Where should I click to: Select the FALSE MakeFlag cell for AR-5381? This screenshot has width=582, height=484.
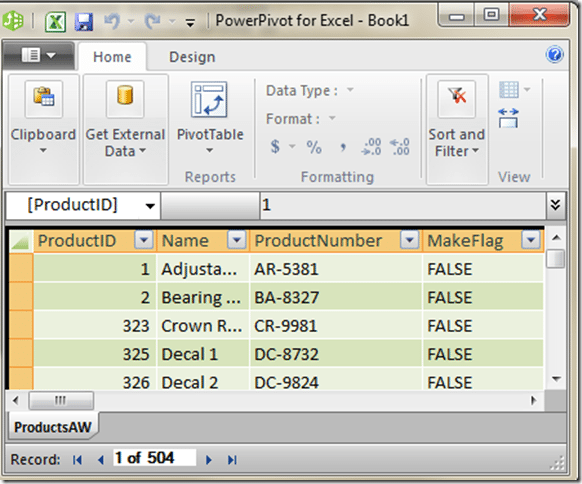pos(483,269)
